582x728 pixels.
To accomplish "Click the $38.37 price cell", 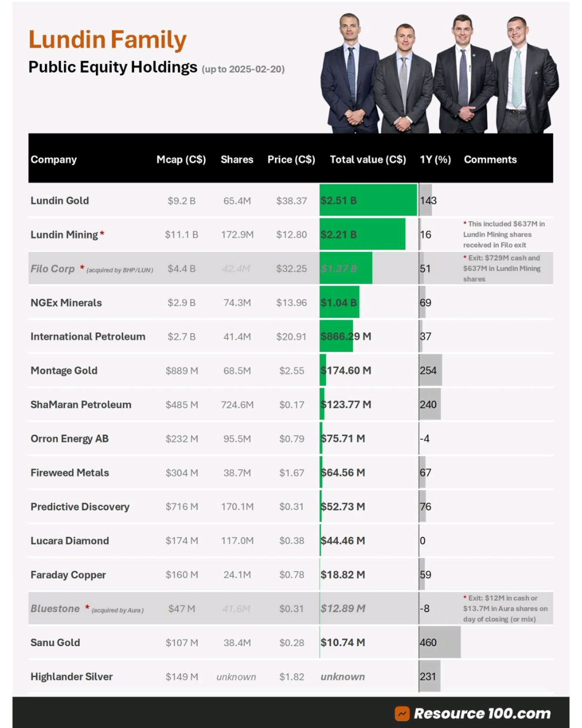I will coord(292,201).
